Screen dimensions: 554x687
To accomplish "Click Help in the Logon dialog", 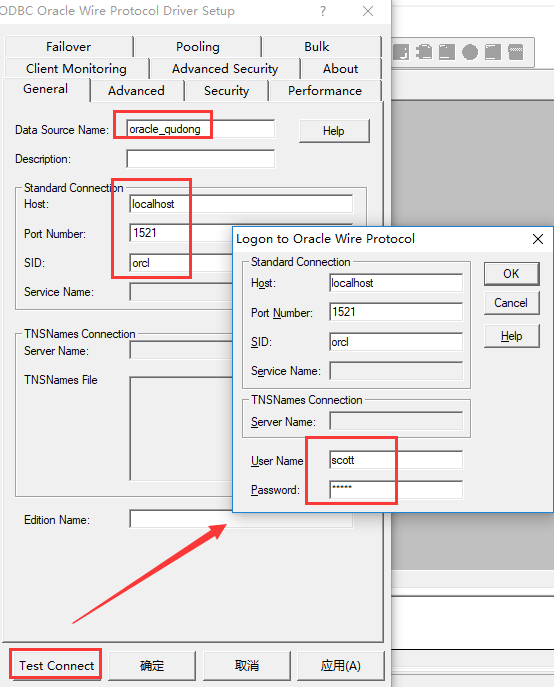I will pyautogui.click(x=511, y=336).
